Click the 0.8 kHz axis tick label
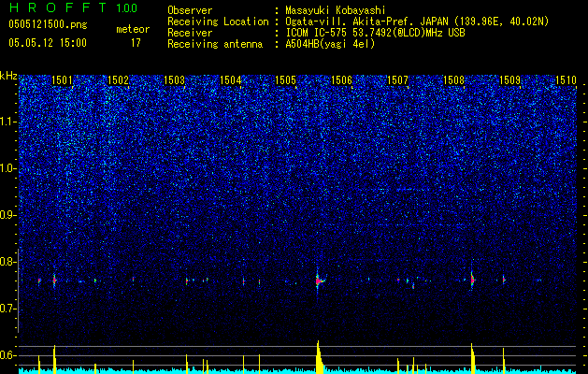 (x=8, y=262)
